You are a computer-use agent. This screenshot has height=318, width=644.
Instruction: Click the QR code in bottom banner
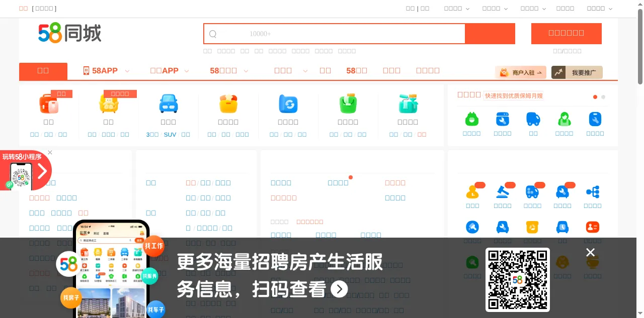tap(518, 280)
